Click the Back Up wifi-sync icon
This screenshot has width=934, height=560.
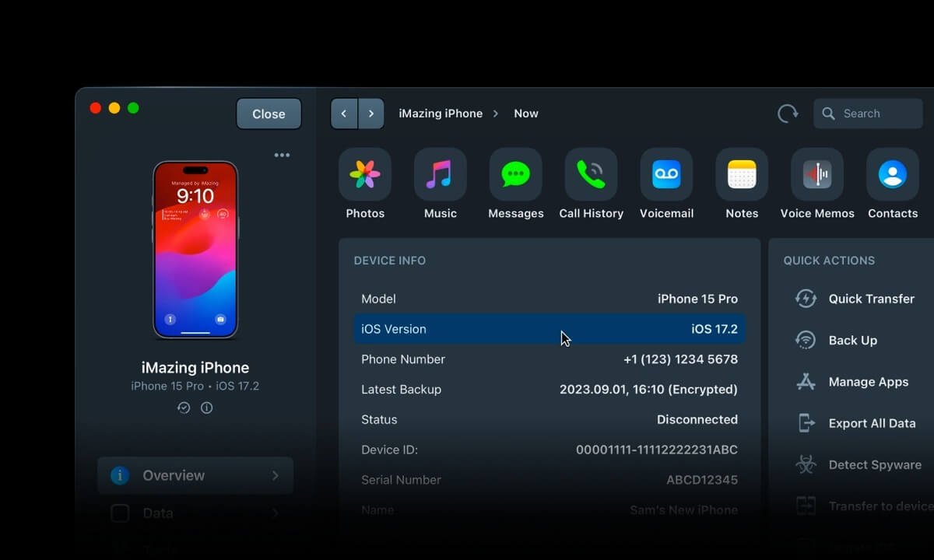806,340
